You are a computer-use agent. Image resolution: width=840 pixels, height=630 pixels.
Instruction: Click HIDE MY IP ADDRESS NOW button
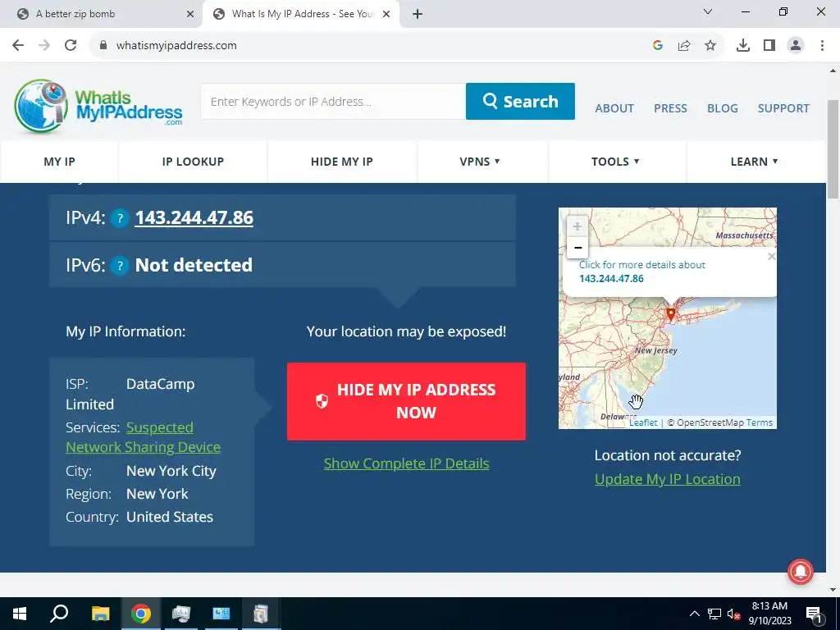tap(406, 401)
